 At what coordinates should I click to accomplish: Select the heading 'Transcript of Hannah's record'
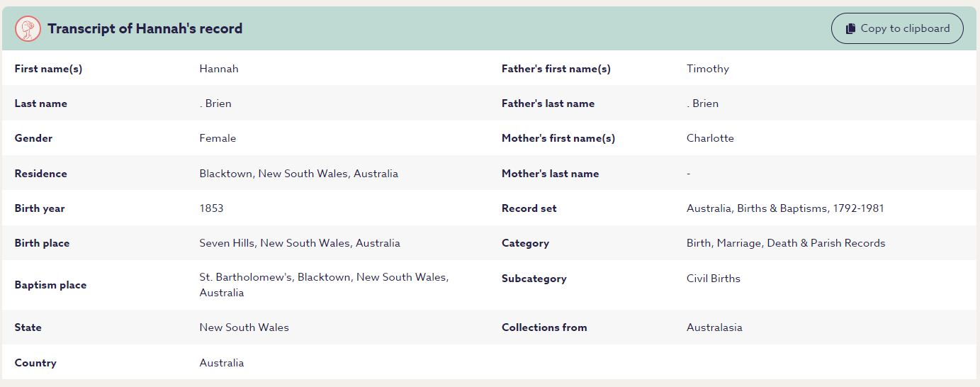tap(145, 28)
